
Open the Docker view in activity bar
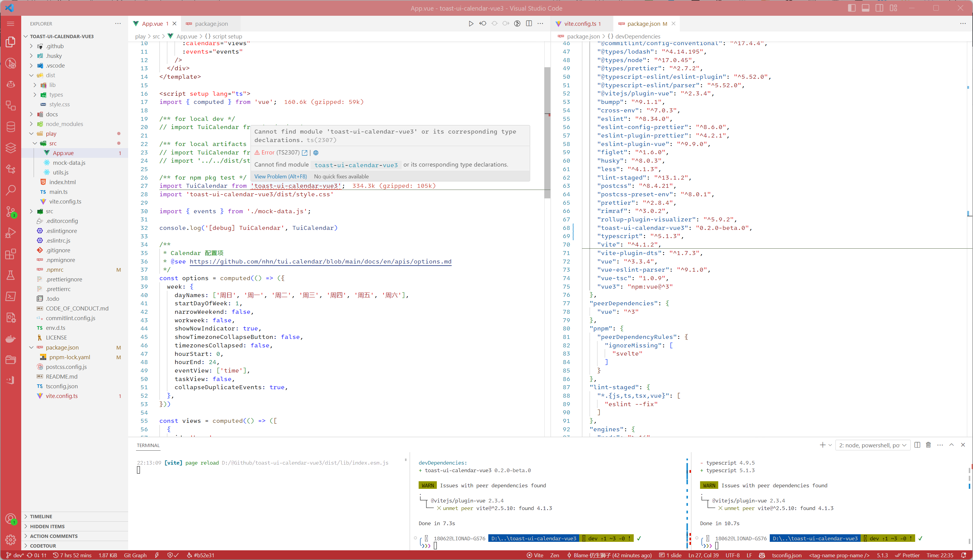(11, 339)
